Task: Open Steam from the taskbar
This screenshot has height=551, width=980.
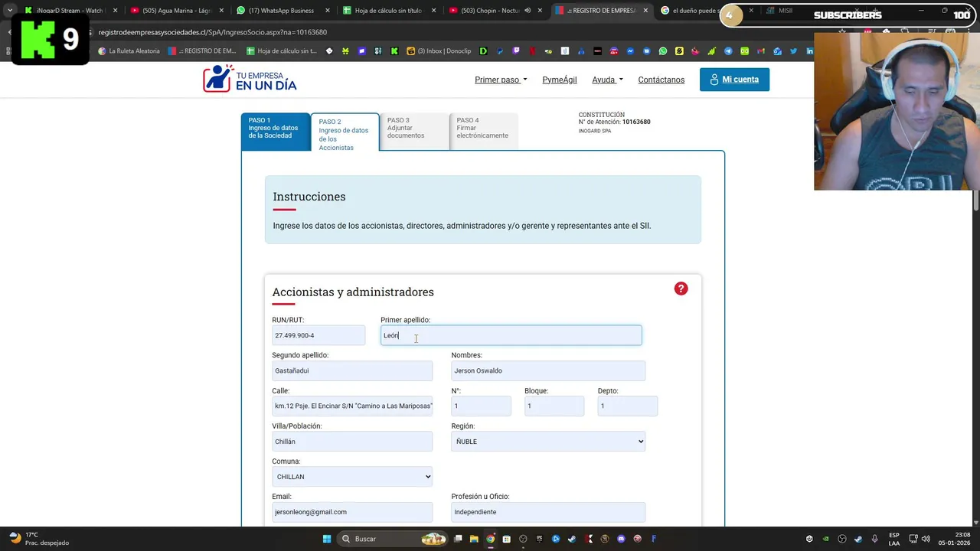Action: pyautogui.click(x=572, y=539)
